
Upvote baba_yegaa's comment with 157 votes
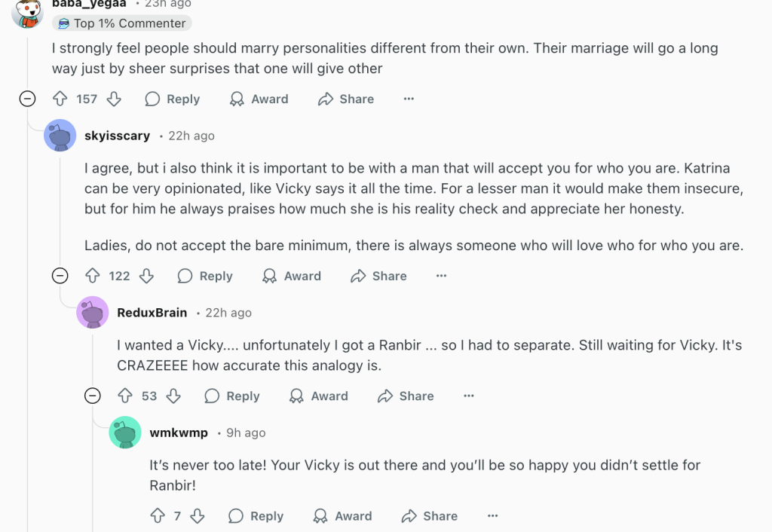click(x=60, y=99)
